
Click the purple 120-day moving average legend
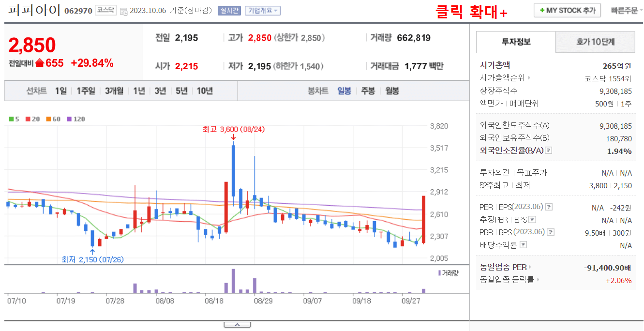coord(76,119)
